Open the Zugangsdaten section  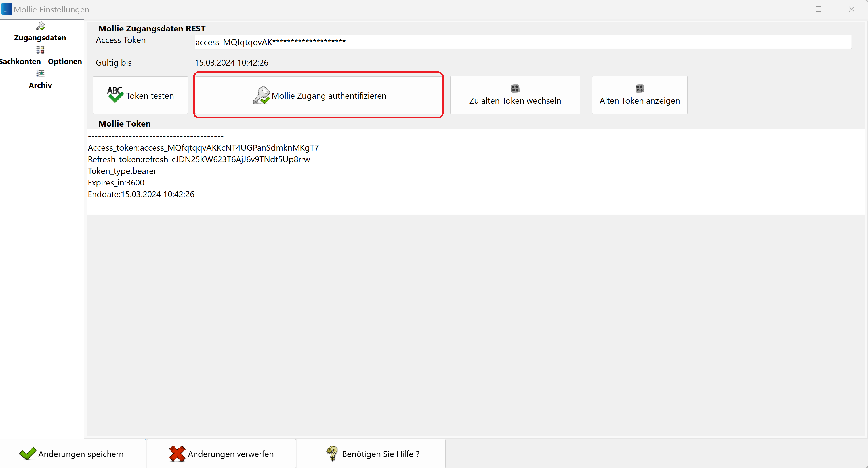40,37
